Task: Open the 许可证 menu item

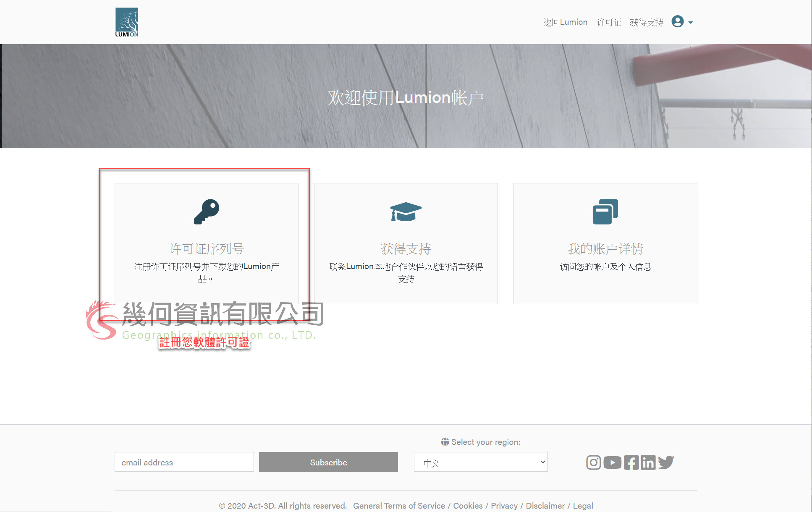Action: [609, 22]
